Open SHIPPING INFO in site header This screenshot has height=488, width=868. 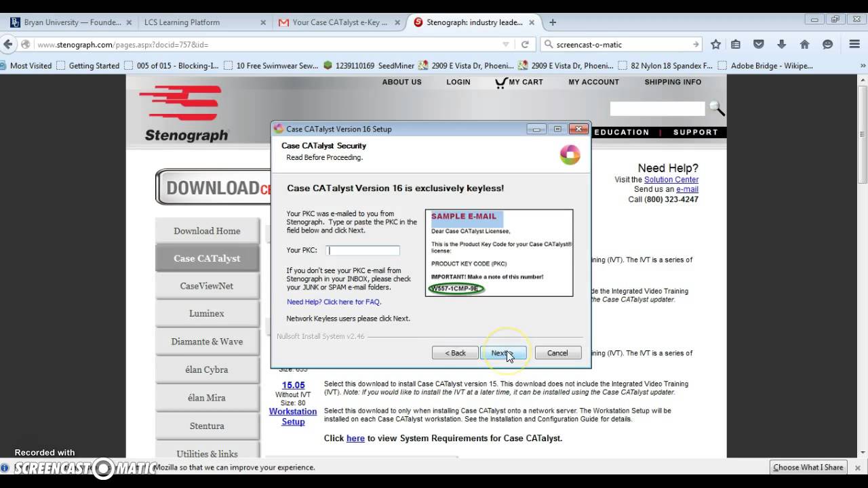(x=673, y=82)
